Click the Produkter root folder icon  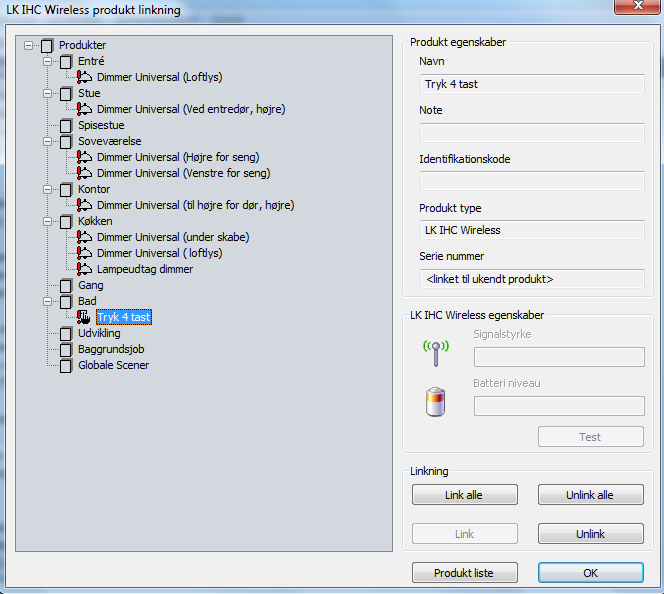click(x=47, y=45)
